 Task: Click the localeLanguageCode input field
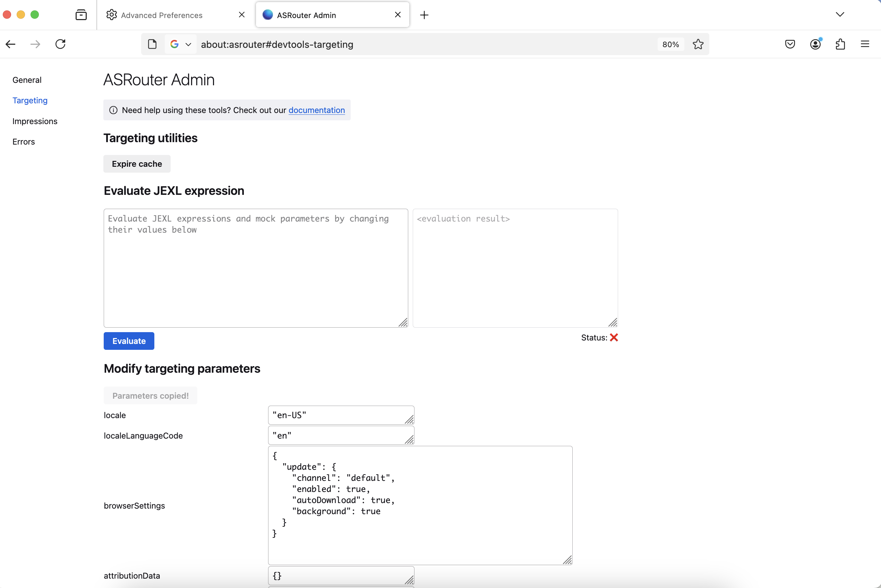(x=341, y=436)
